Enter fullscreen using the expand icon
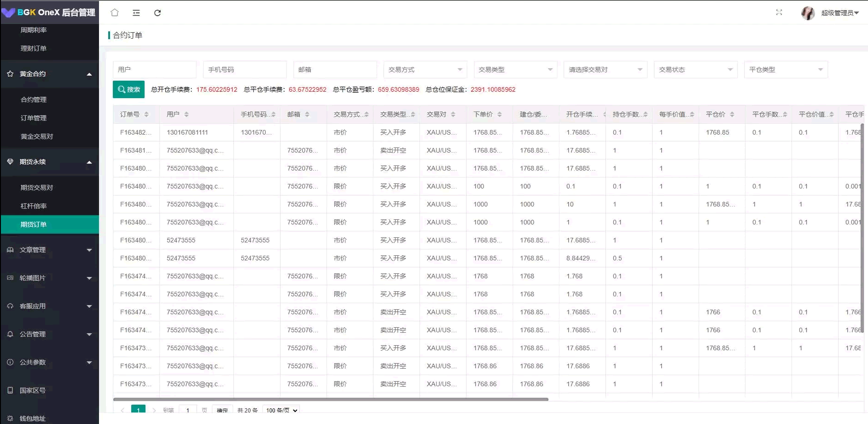868x424 pixels. (779, 12)
